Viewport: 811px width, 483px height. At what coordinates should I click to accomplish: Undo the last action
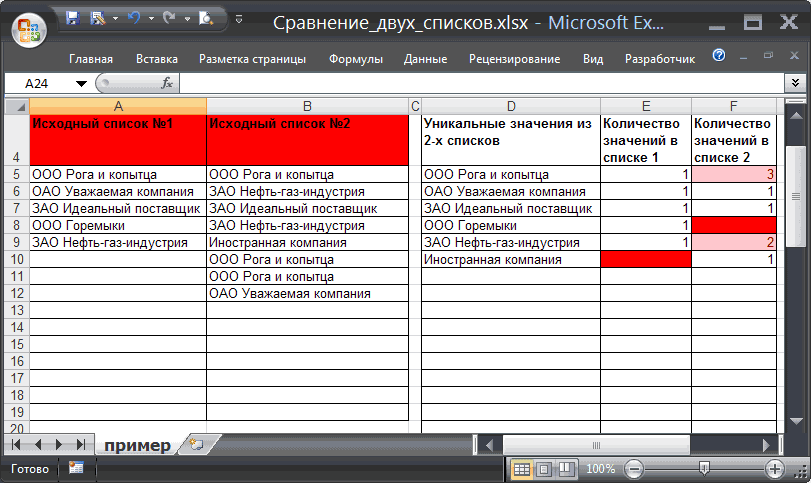(x=132, y=18)
